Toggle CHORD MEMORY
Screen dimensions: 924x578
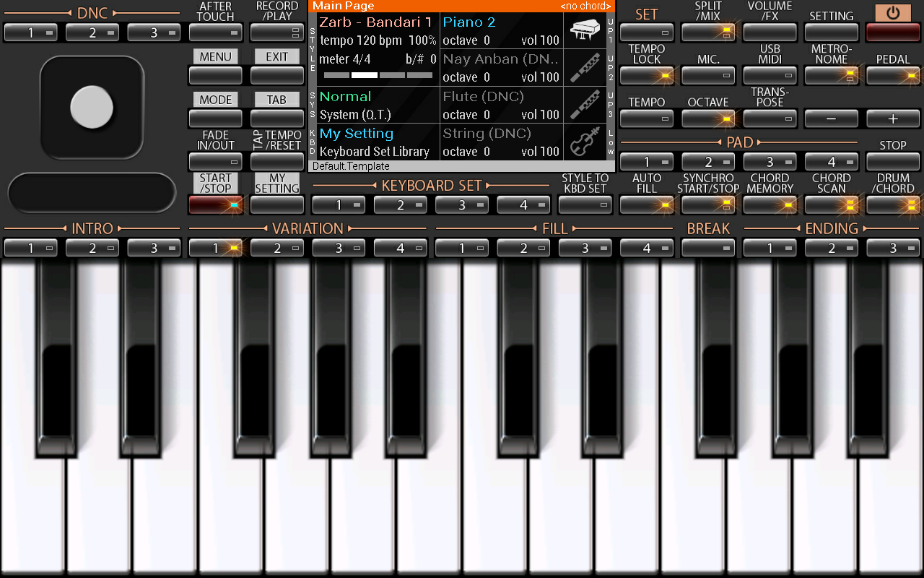point(770,205)
